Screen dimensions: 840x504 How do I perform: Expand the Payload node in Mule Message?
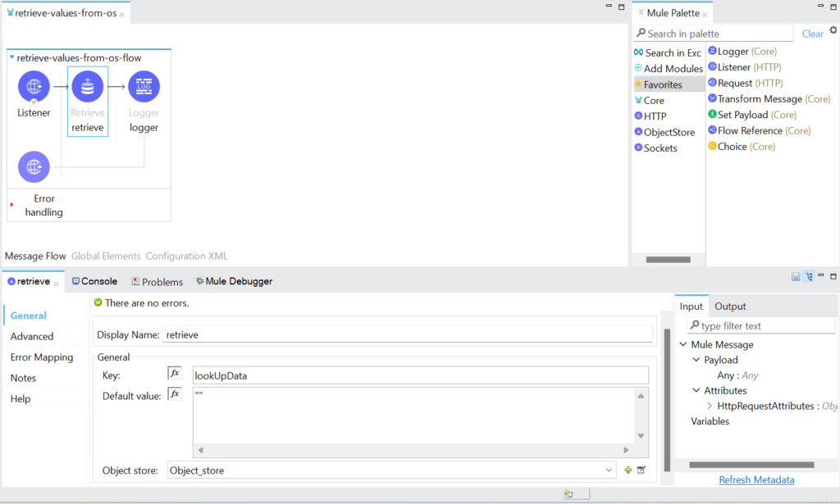pos(697,359)
